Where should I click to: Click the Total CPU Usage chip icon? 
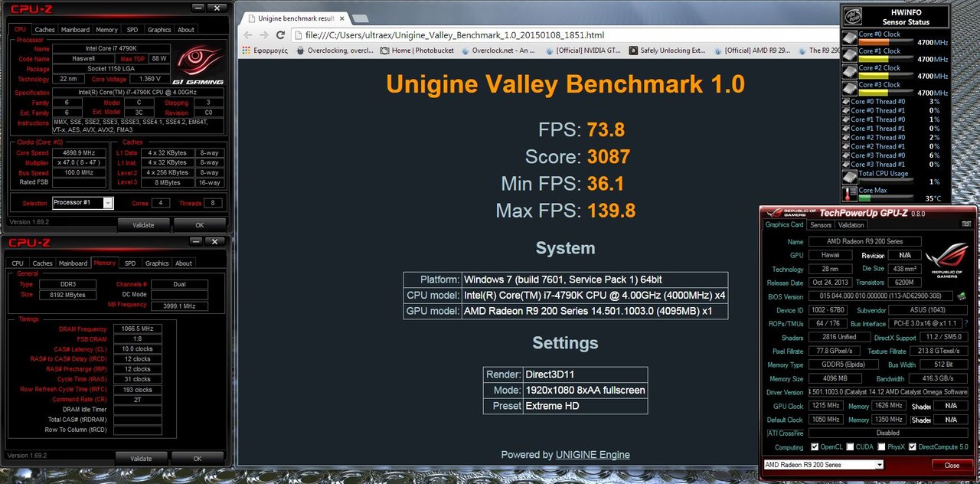coord(850,177)
